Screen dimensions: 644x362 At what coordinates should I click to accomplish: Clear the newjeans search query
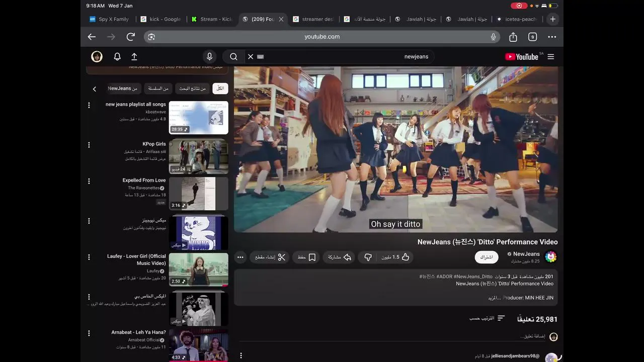(x=251, y=57)
